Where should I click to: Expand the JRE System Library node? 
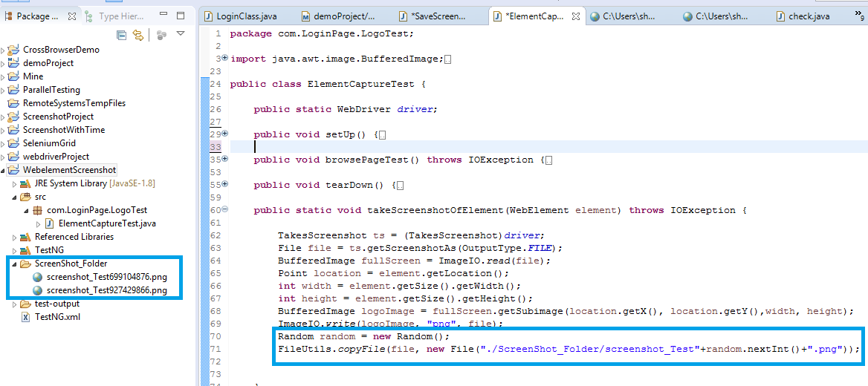14,183
